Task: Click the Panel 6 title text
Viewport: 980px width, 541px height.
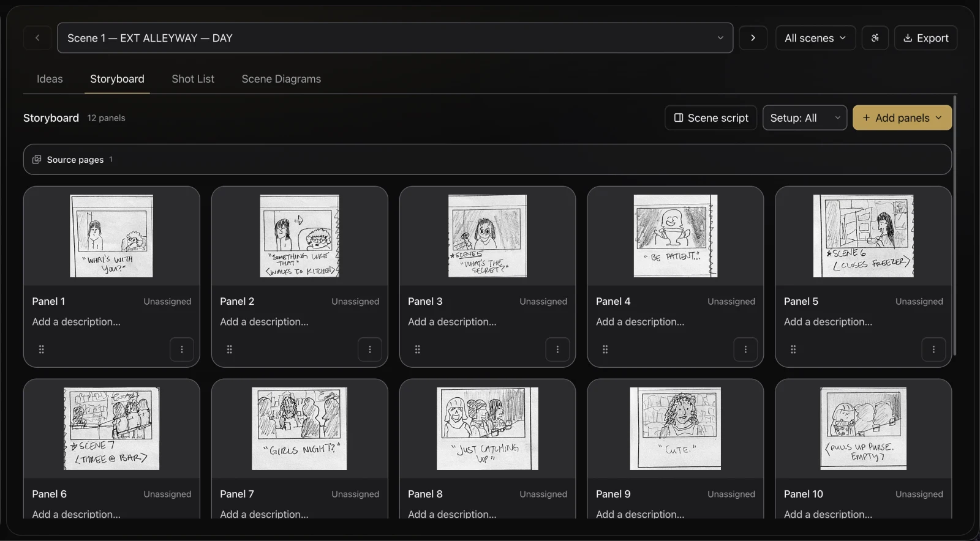Action: pyautogui.click(x=50, y=494)
